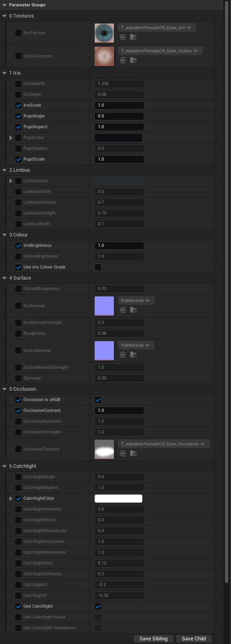The width and height of the screenshot is (231, 644).
Task: Click the OcclusionContrast value field
Action: (x=119, y=411)
